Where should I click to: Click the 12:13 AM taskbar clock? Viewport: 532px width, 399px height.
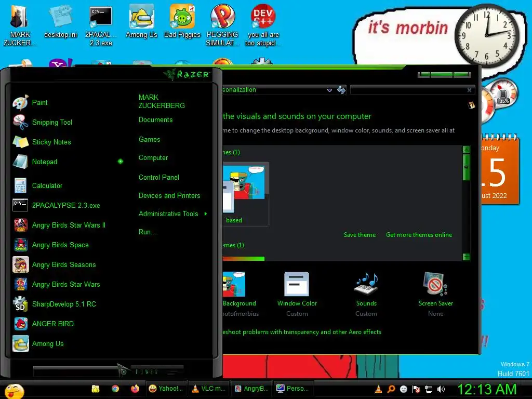coord(487,389)
